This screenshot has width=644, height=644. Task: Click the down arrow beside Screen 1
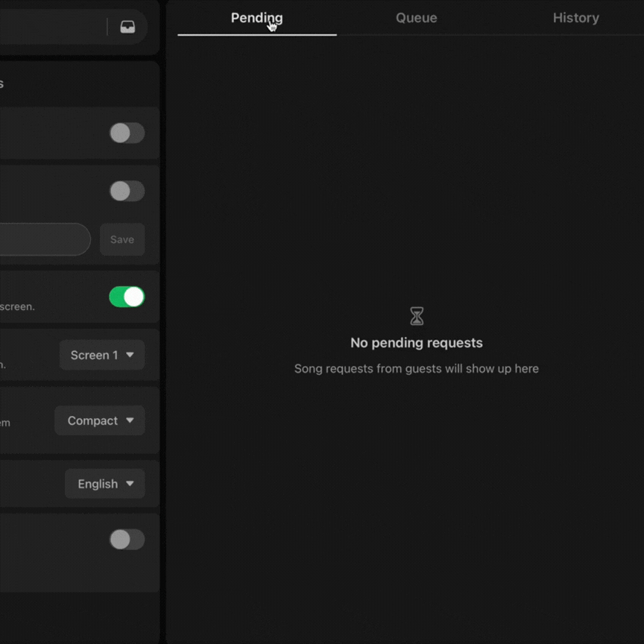pos(130,355)
